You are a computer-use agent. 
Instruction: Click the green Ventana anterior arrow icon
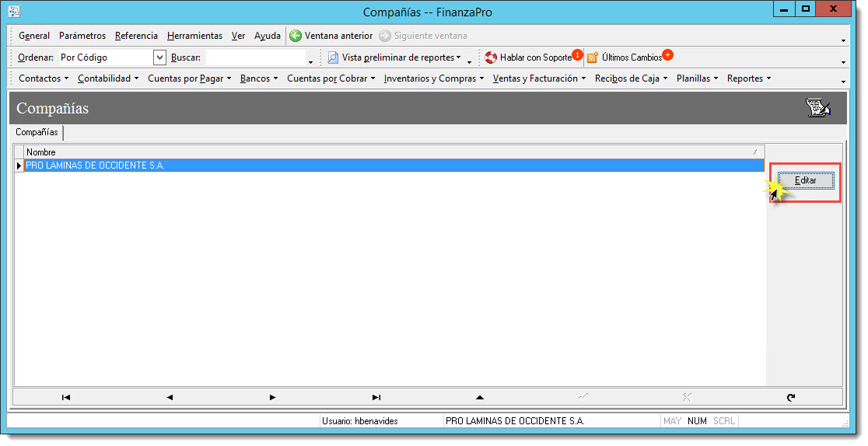click(x=296, y=36)
